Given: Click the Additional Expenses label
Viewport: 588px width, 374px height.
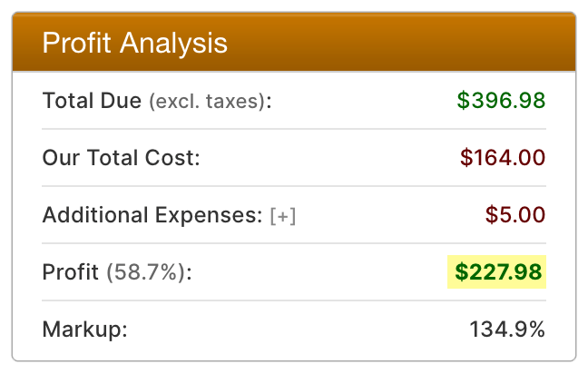Looking at the screenshot, I should tap(152, 215).
